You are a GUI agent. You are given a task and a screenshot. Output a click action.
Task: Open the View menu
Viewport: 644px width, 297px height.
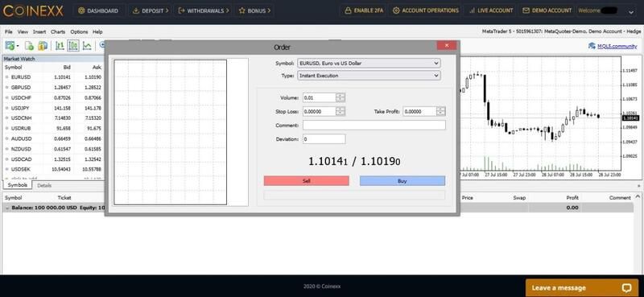[x=23, y=31]
